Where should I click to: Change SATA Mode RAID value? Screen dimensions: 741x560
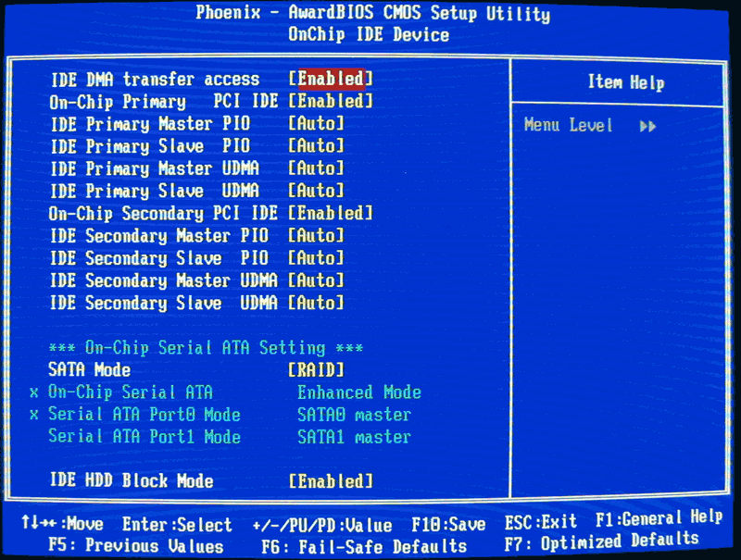[x=316, y=370]
